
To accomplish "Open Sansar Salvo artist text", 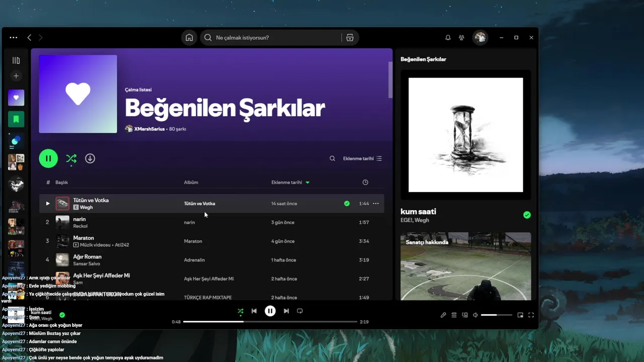I will pyautogui.click(x=87, y=263).
